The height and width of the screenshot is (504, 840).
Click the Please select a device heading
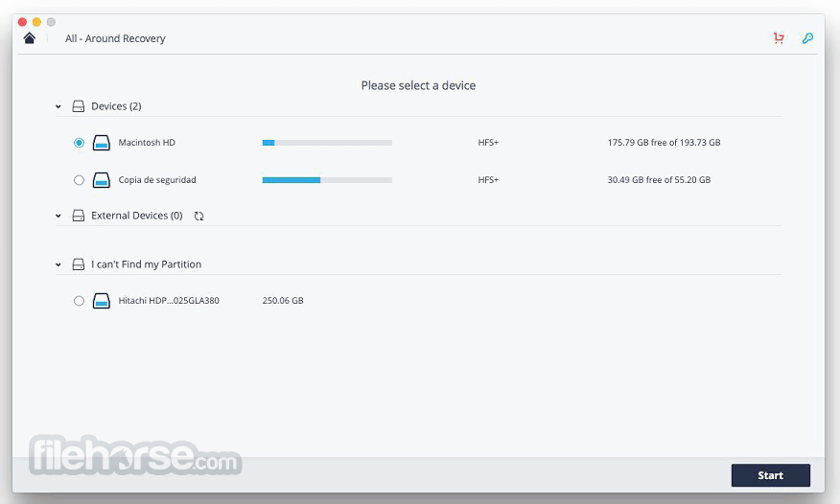[x=418, y=85]
